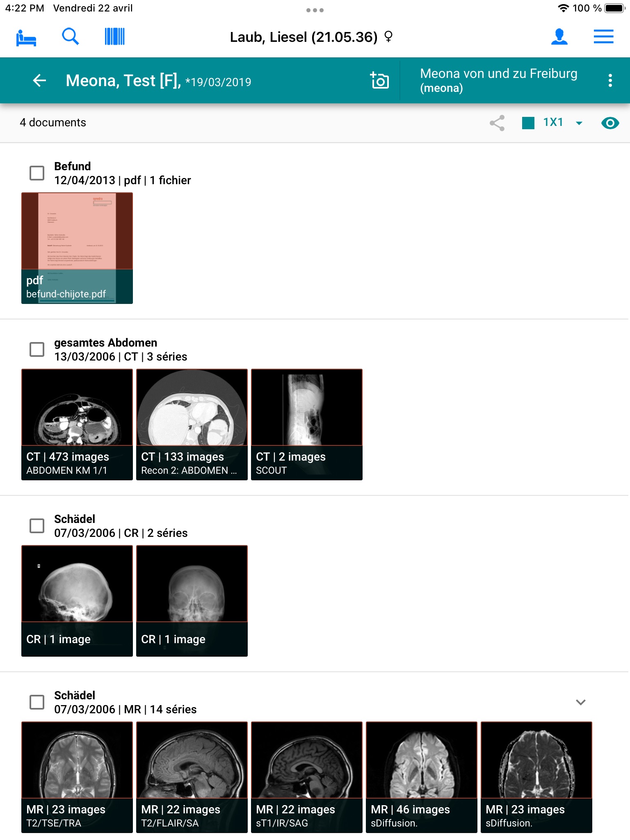Expand the Schädel MR series chevron
The width and height of the screenshot is (630, 840).
pyautogui.click(x=581, y=702)
